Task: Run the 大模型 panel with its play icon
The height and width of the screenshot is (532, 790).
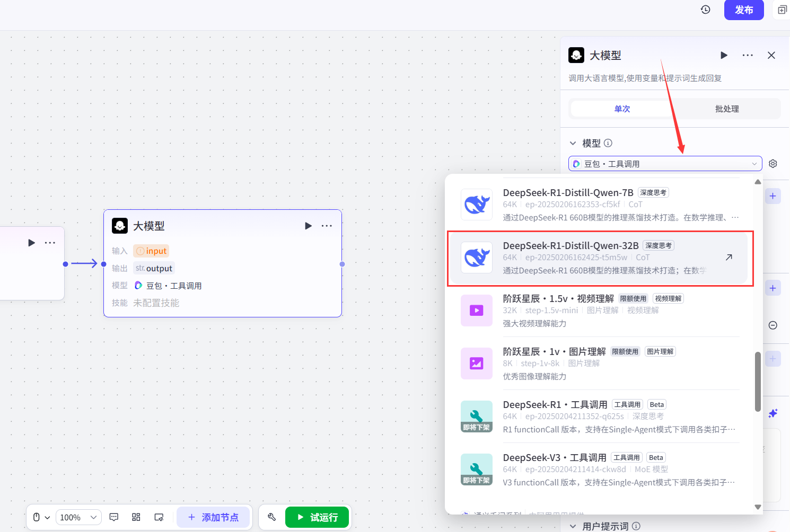Action: tap(724, 55)
